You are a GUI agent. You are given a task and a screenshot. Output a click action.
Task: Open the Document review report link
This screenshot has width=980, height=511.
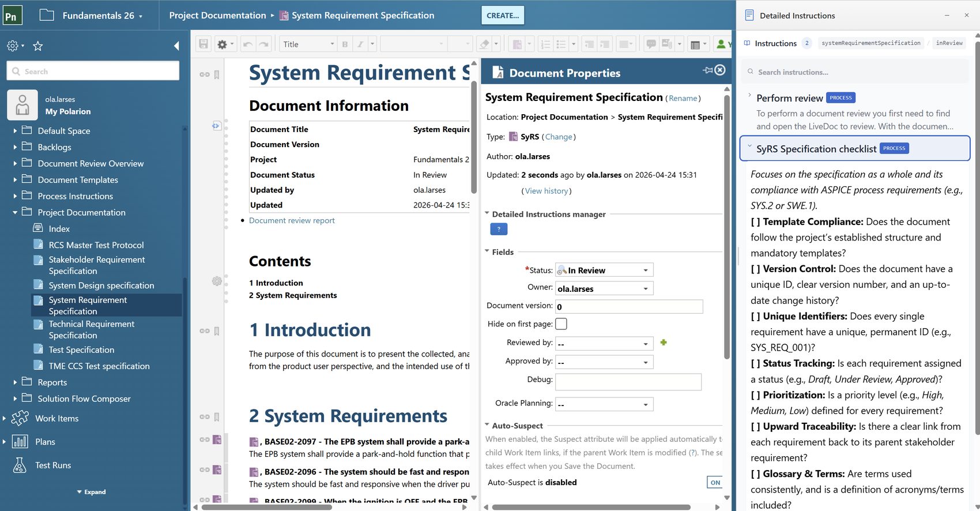pyautogui.click(x=292, y=220)
